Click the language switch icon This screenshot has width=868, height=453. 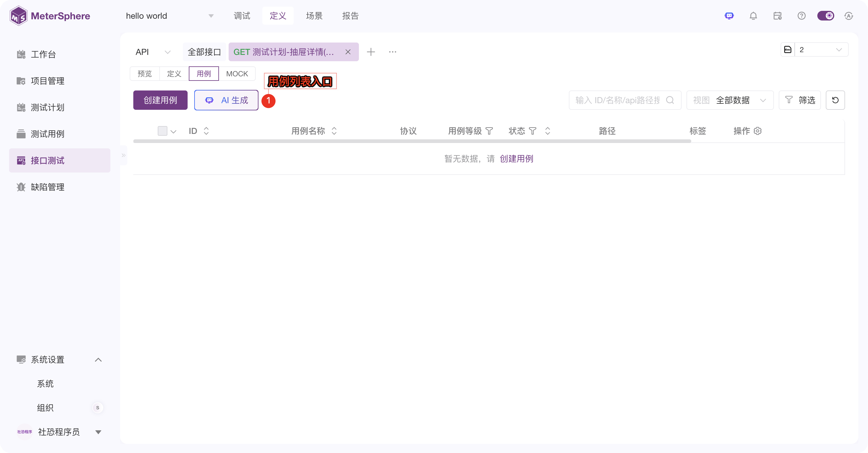point(849,16)
